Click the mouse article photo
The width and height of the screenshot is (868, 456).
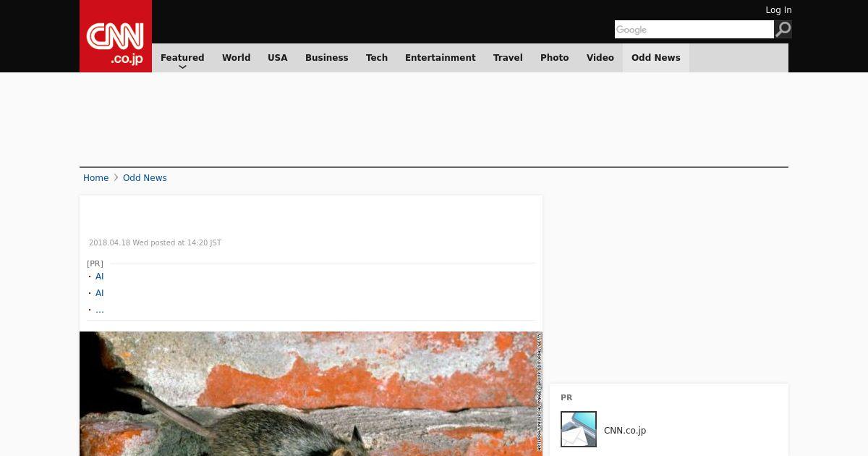click(x=311, y=394)
